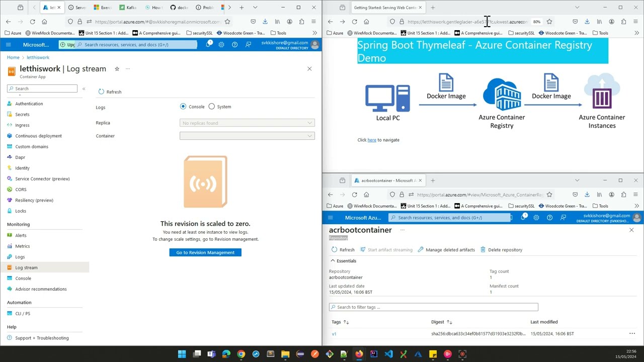
Task: Open acrbootcontainer title ellipsis menu
Action: point(403,230)
